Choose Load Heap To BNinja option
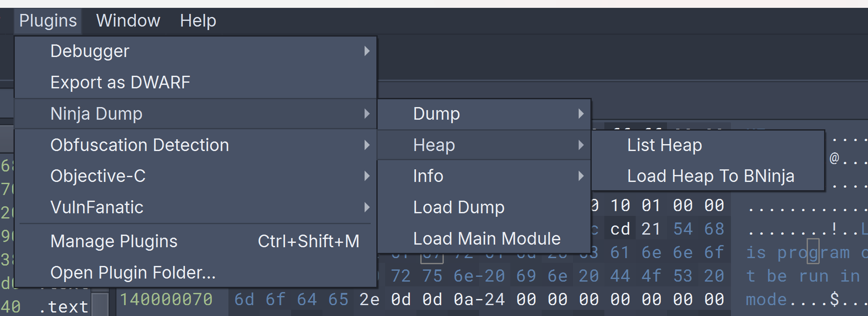The width and height of the screenshot is (868, 316). (708, 176)
